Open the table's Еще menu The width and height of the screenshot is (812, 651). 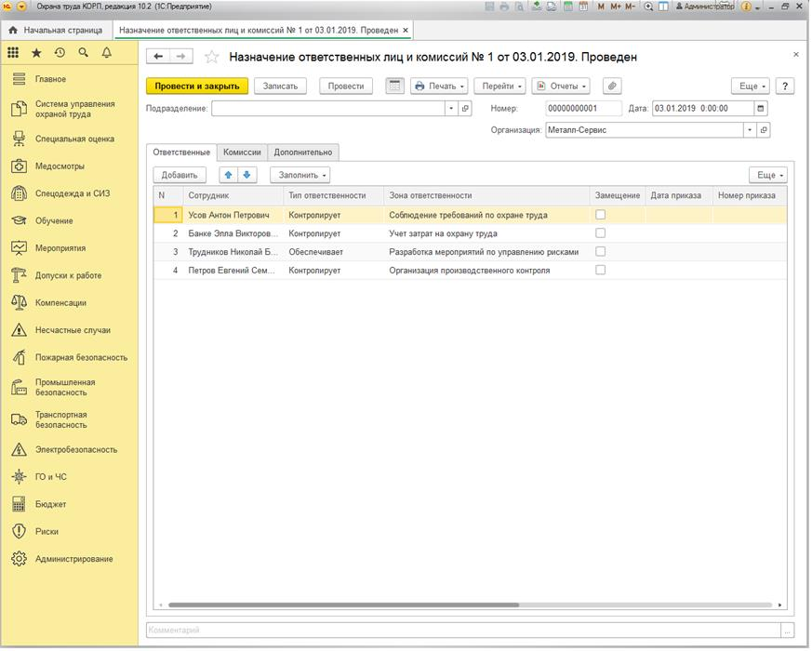click(769, 175)
